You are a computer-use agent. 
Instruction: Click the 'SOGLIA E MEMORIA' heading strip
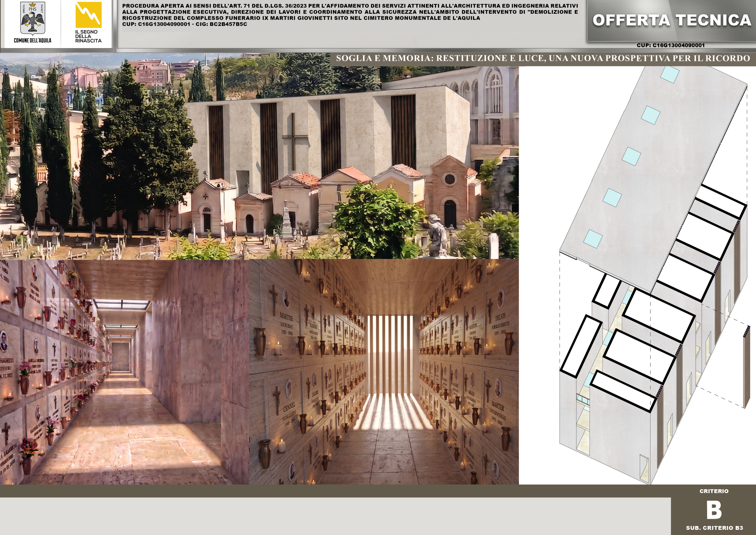(543, 58)
